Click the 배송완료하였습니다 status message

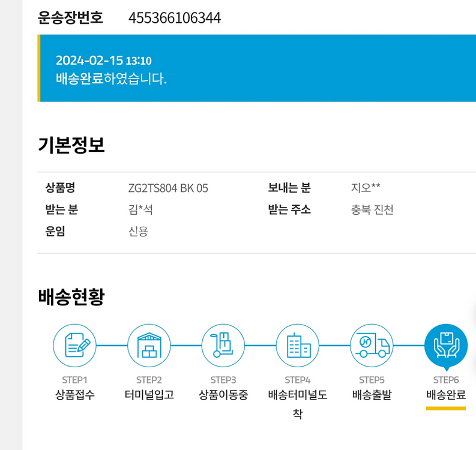click(x=111, y=78)
